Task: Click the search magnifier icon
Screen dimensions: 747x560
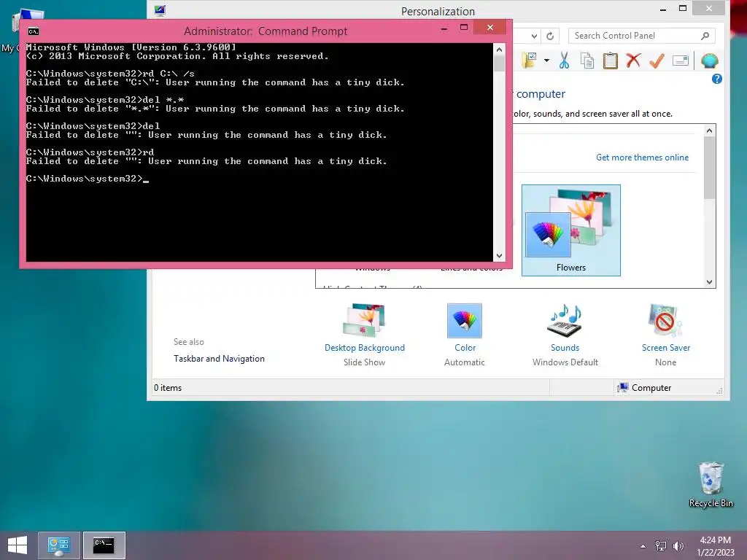Action: click(705, 36)
